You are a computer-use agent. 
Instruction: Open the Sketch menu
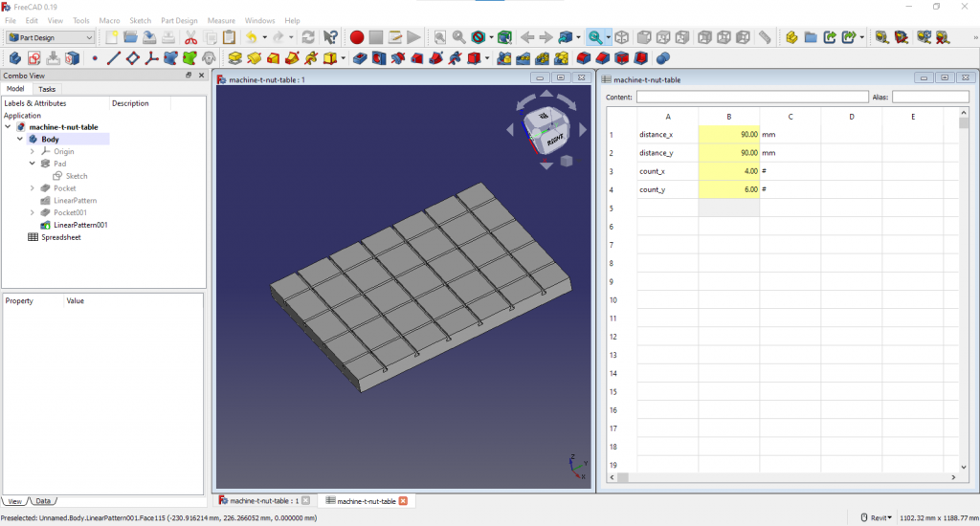pyautogui.click(x=140, y=21)
